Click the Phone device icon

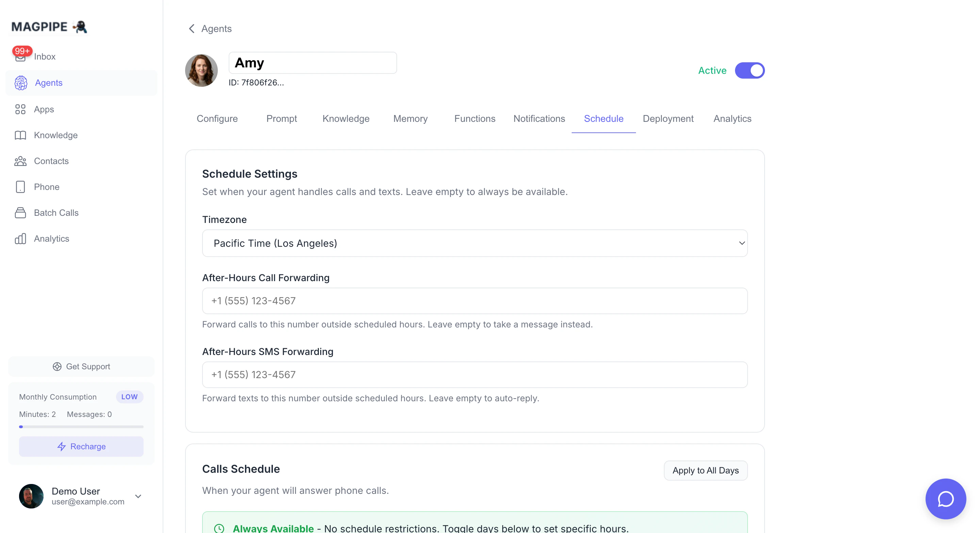tap(20, 187)
